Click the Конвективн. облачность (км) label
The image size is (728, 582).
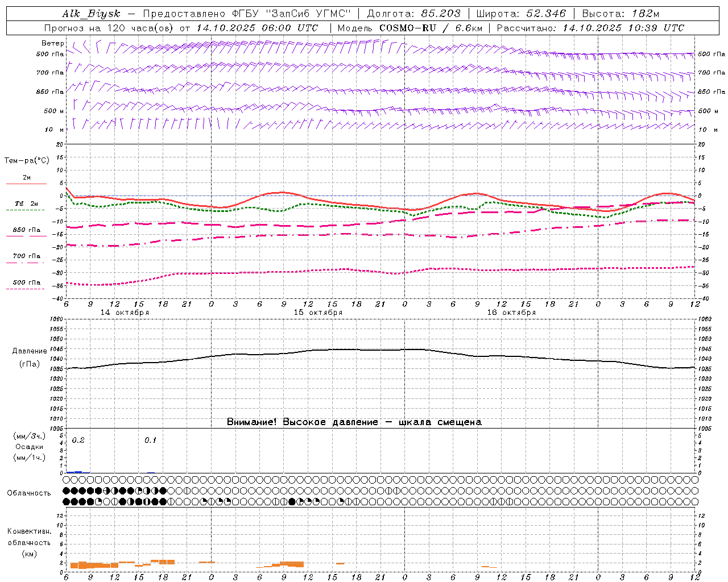[x=29, y=542]
